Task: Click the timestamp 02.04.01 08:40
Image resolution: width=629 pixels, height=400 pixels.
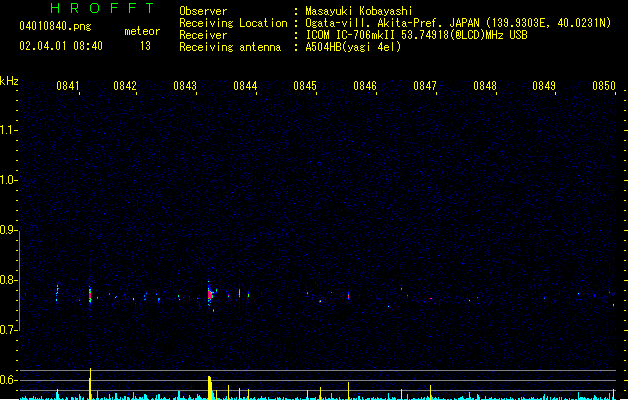Action: (61, 46)
